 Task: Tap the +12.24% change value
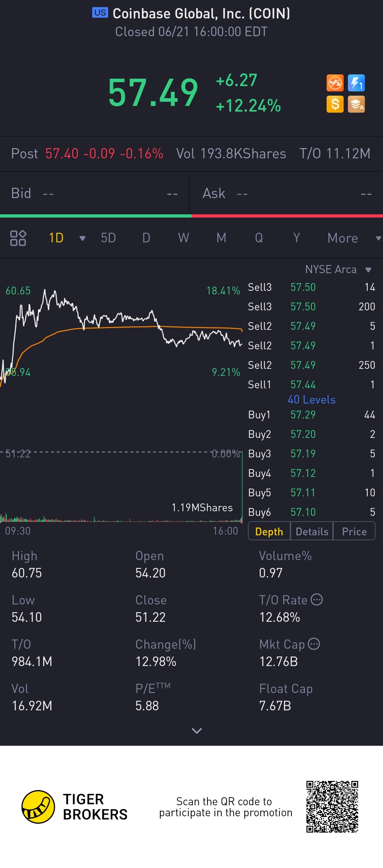[248, 106]
